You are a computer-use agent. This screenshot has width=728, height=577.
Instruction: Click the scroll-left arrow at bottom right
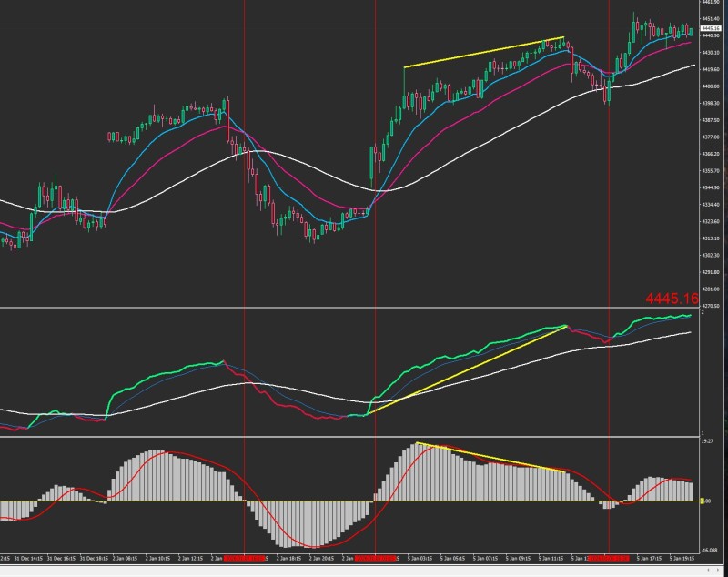click(x=708, y=572)
